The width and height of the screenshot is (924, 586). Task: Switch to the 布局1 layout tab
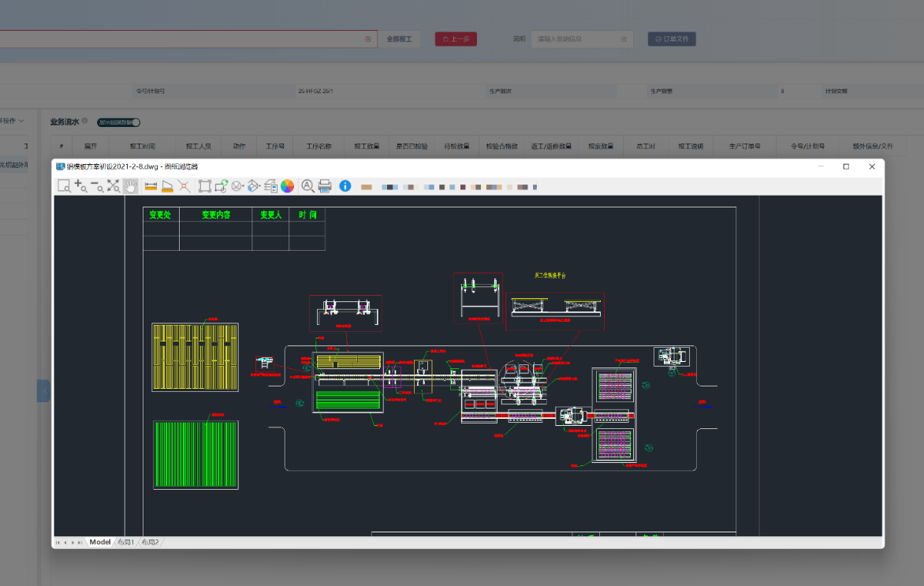tap(125, 543)
